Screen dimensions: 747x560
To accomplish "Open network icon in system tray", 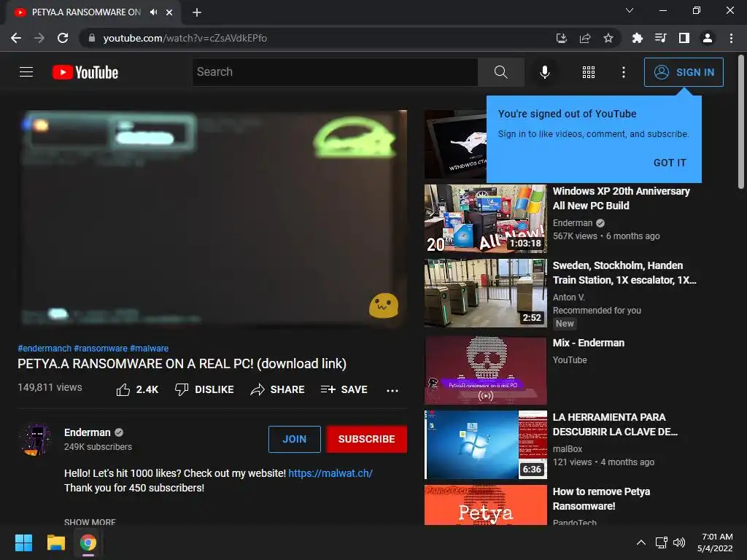I will pos(661,542).
